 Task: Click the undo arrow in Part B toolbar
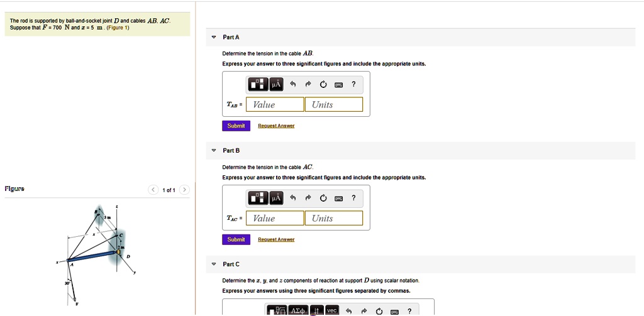tap(293, 198)
